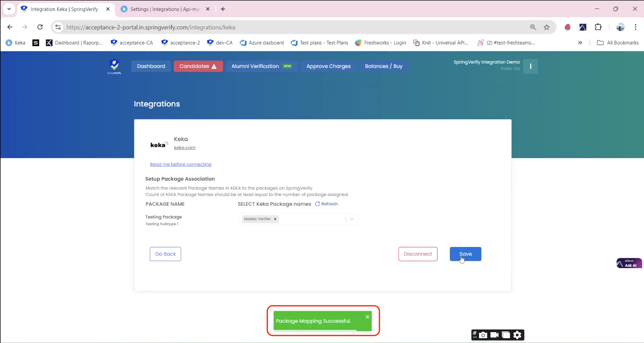Click the camera screenshot icon

pyautogui.click(x=483, y=335)
